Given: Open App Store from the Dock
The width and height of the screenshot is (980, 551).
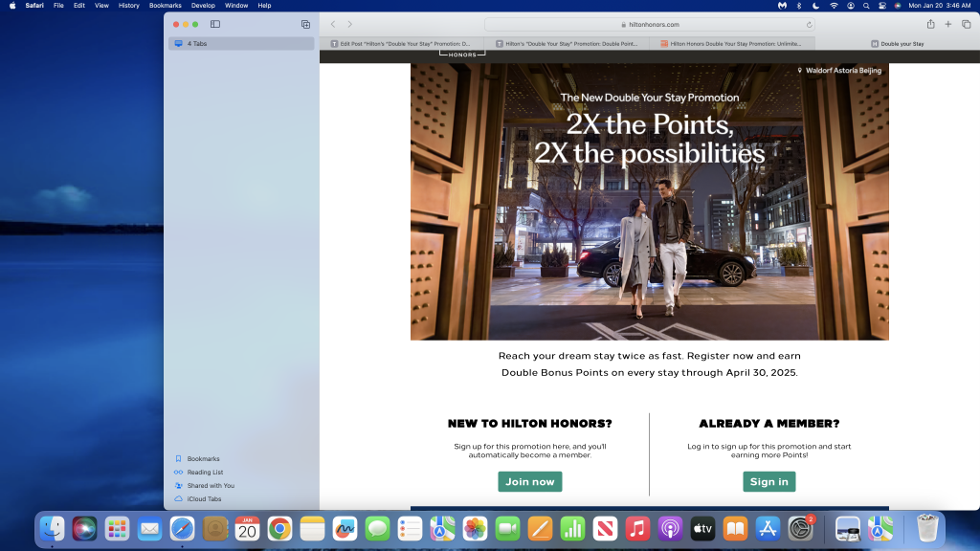Looking at the screenshot, I should (768, 529).
